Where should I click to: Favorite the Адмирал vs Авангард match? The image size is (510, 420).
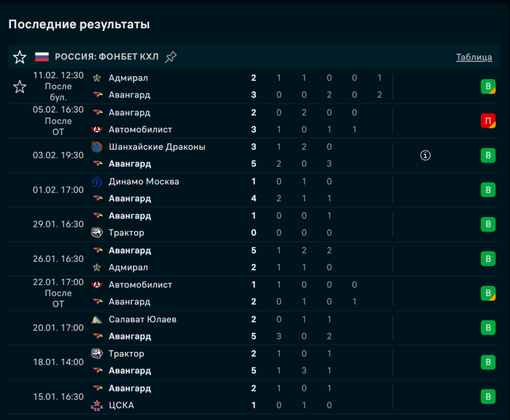tap(19, 87)
